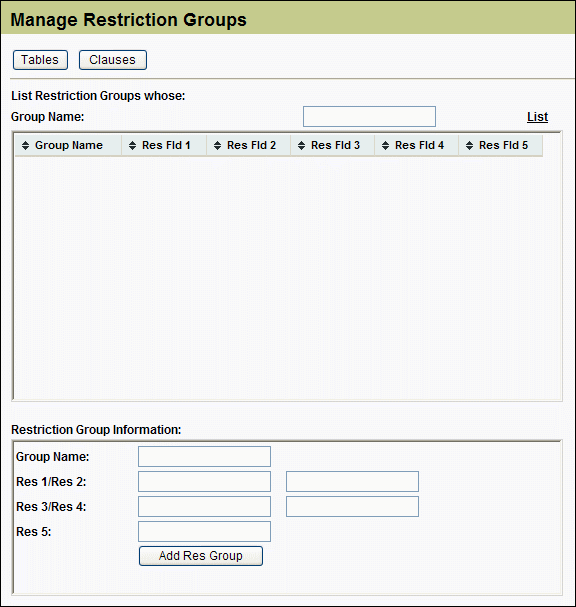
Task: Click the Group Name column header text
Action: (x=69, y=146)
